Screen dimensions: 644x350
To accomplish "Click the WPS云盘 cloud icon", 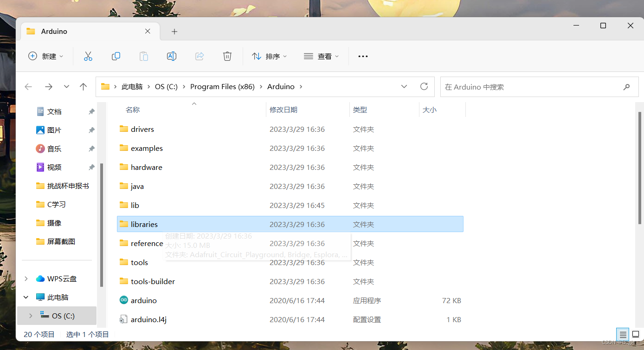I will [40, 279].
